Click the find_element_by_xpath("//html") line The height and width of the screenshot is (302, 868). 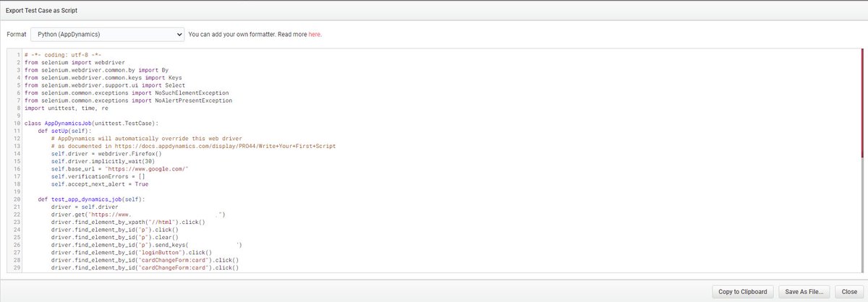[x=128, y=220]
